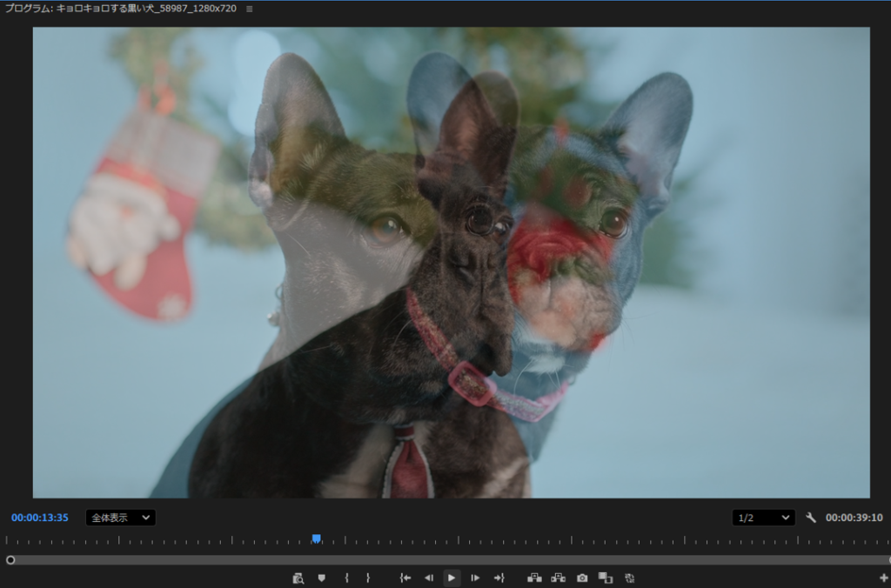Export frame with the camera icon
This screenshot has width=891, height=588.
coord(582,578)
